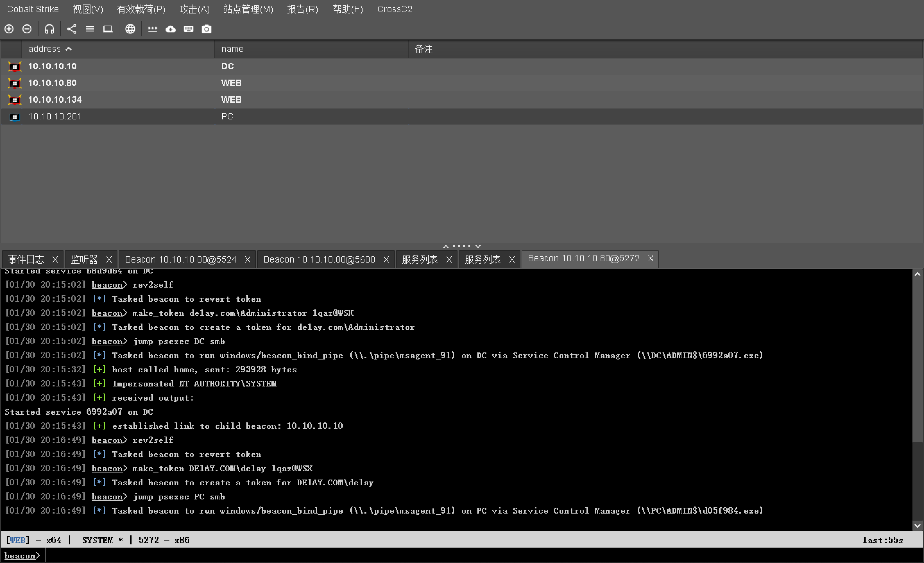Screen dimensions: 924x563
Task: Open downloads cloud icon
Action: pos(171,29)
